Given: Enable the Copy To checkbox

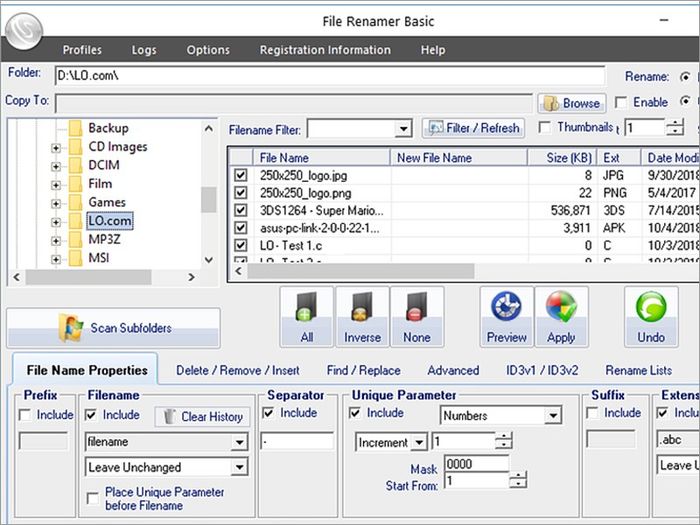Looking at the screenshot, I should [x=621, y=102].
